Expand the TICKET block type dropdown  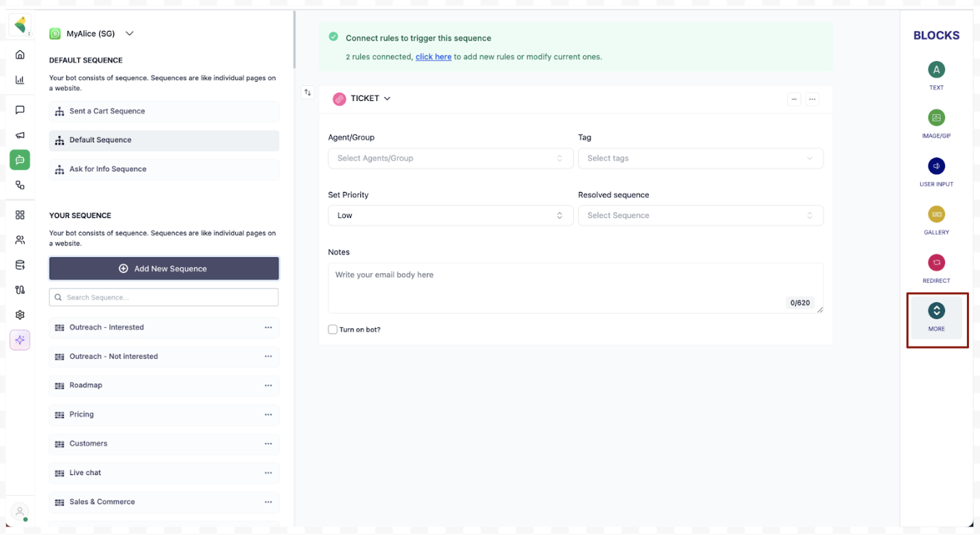362,99
